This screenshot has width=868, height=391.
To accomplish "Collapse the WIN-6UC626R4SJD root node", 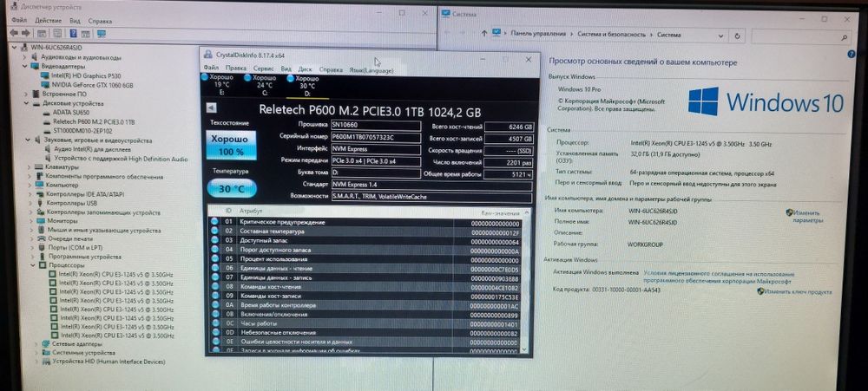I will tap(15, 48).
